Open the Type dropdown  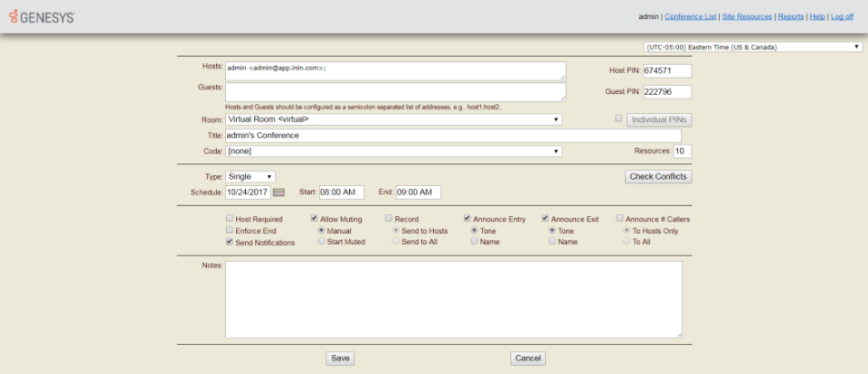click(250, 176)
